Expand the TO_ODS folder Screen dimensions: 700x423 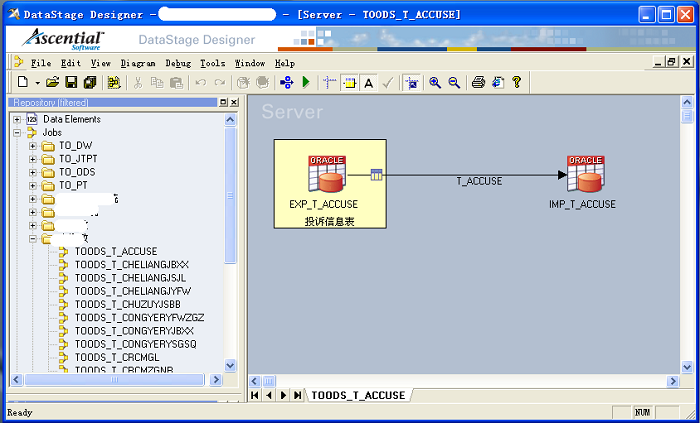click(33, 172)
